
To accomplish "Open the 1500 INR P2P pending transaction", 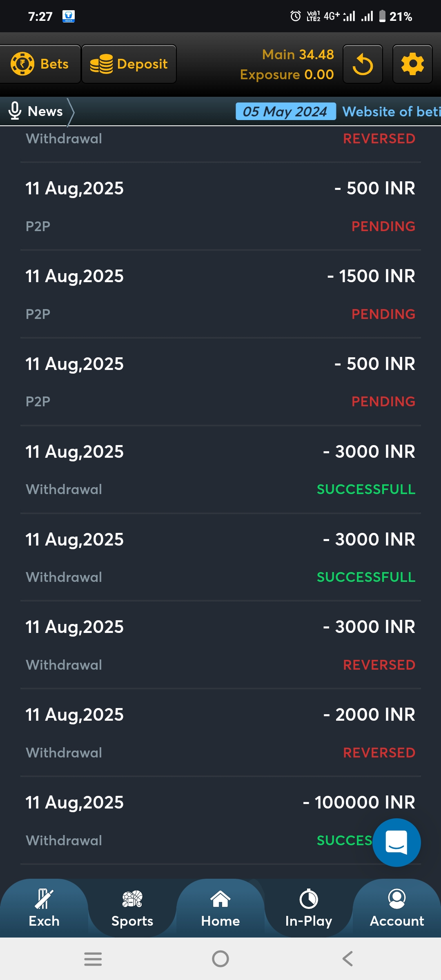I will tap(220, 294).
